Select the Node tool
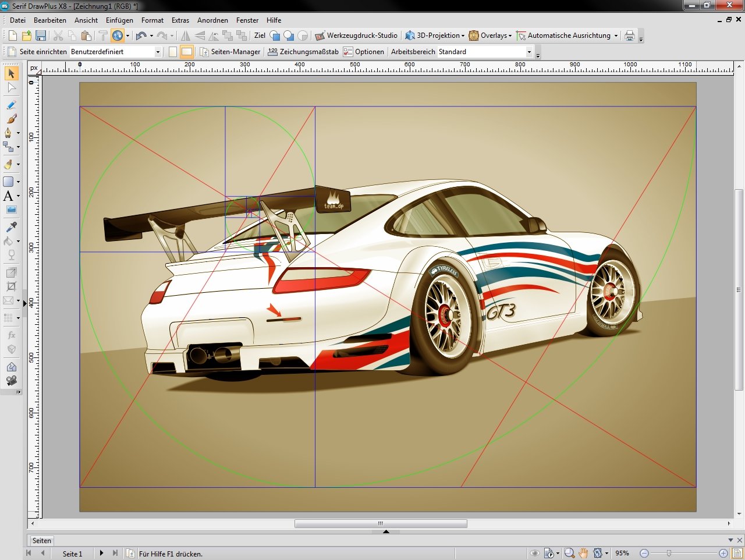 click(x=11, y=88)
